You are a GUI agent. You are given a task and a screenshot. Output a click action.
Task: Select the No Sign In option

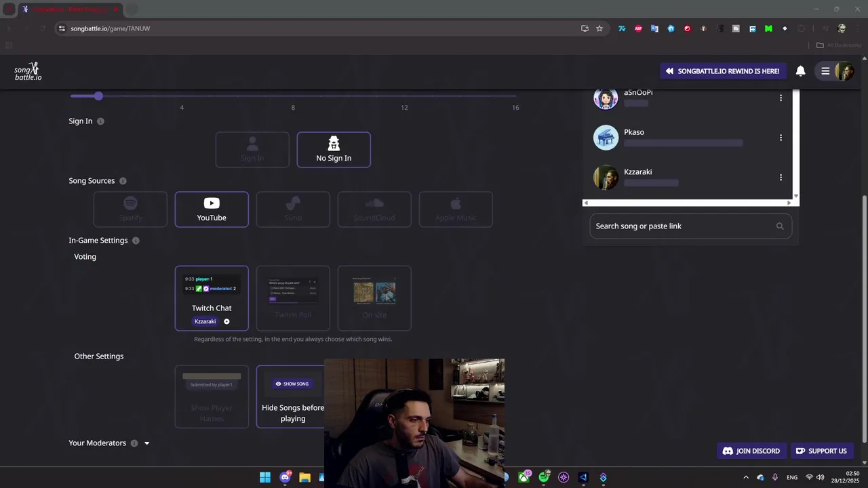coord(334,149)
